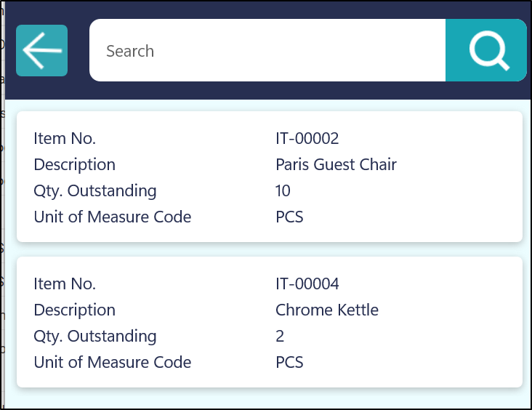Click Qty. Outstanding label on first card
Viewport: 532px width, 410px height.
pos(94,190)
